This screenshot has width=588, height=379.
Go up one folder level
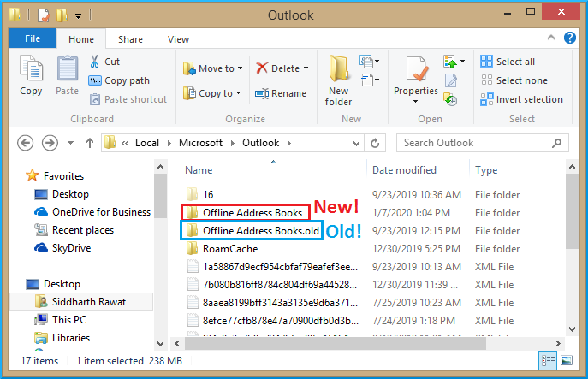pos(90,143)
